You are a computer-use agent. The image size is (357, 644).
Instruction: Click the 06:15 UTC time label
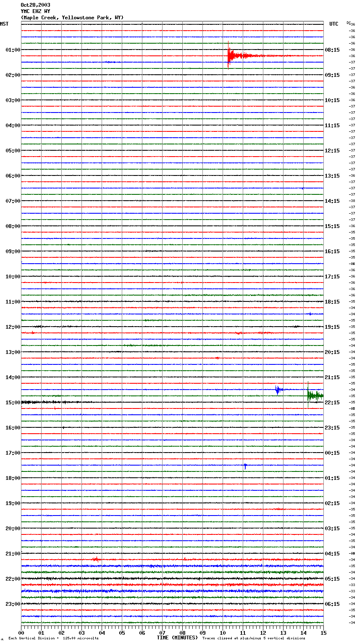click(332, 604)
